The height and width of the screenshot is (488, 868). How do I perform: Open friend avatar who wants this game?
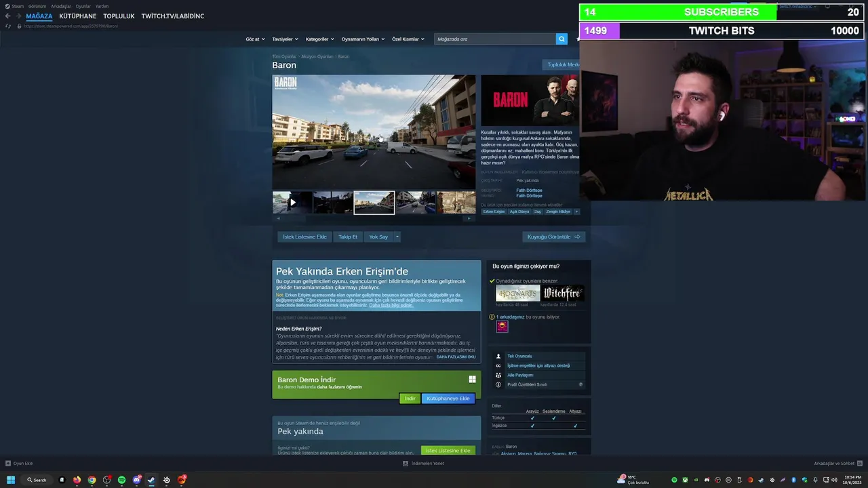[502, 327]
